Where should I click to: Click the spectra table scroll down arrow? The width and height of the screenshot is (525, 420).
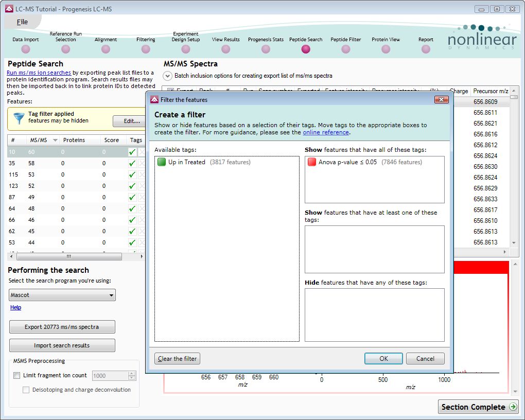pos(514,243)
